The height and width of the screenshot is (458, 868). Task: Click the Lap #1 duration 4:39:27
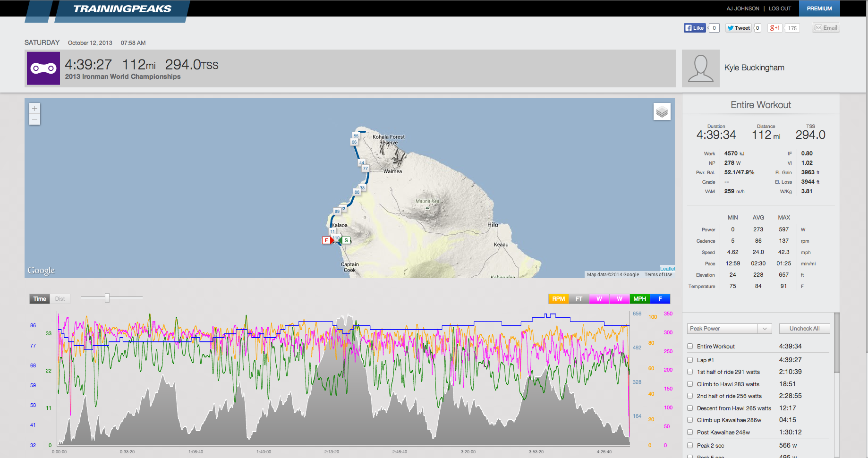tap(791, 360)
